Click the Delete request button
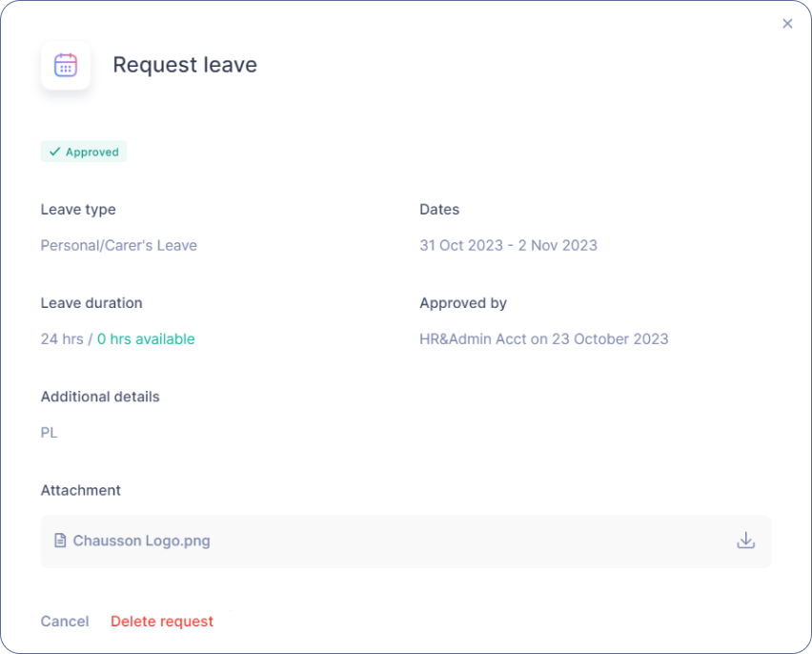Image resolution: width=812 pixels, height=654 pixels. (161, 621)
